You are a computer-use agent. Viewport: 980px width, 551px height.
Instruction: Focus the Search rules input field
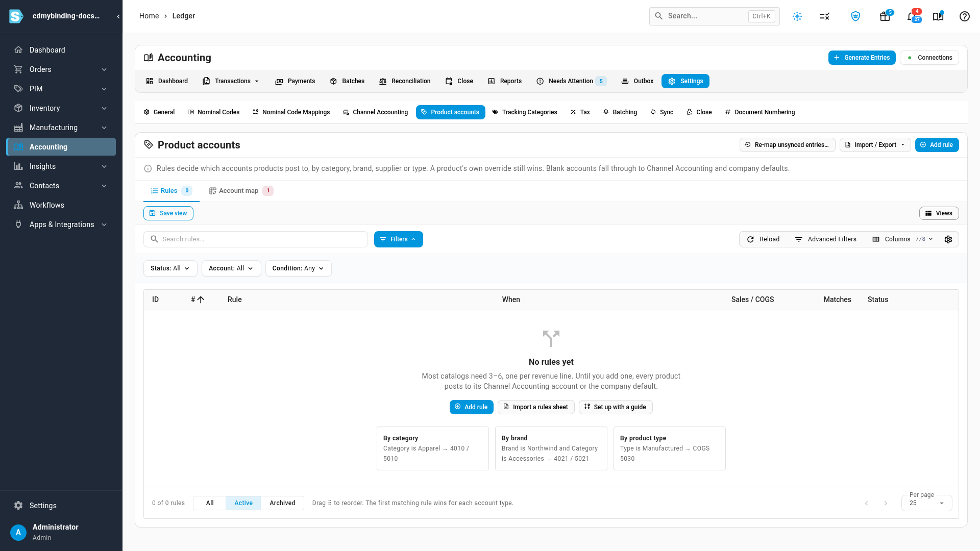[x=256, y=239]
